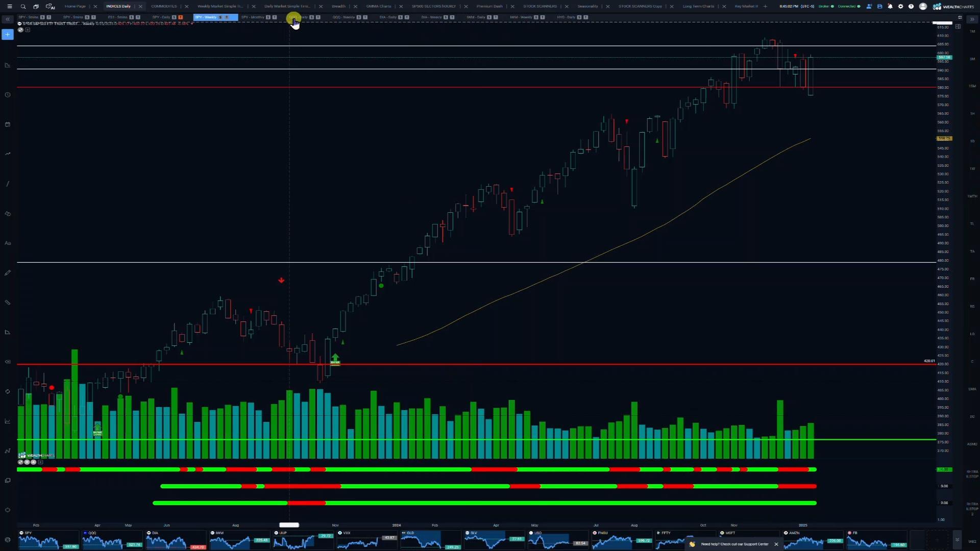Toggle the orange button on SPY - Daily
The image size is (980, 551).
180,17
